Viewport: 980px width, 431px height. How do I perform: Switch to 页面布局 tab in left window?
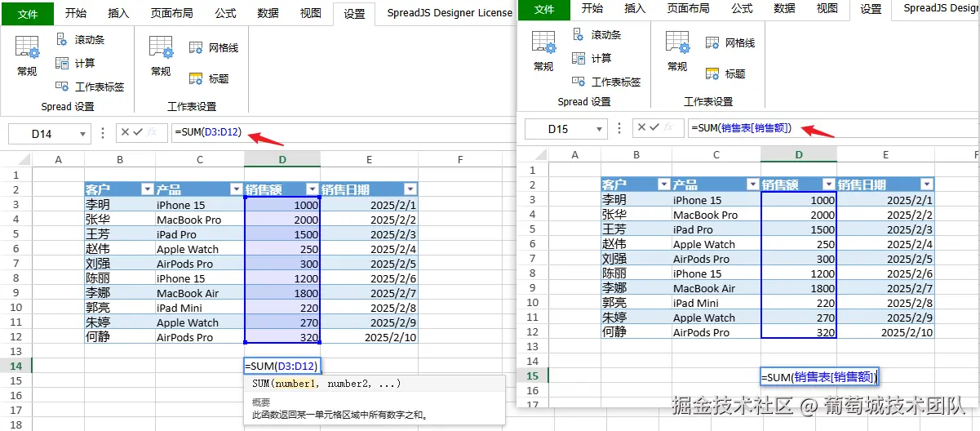click(x=172, y=13)
